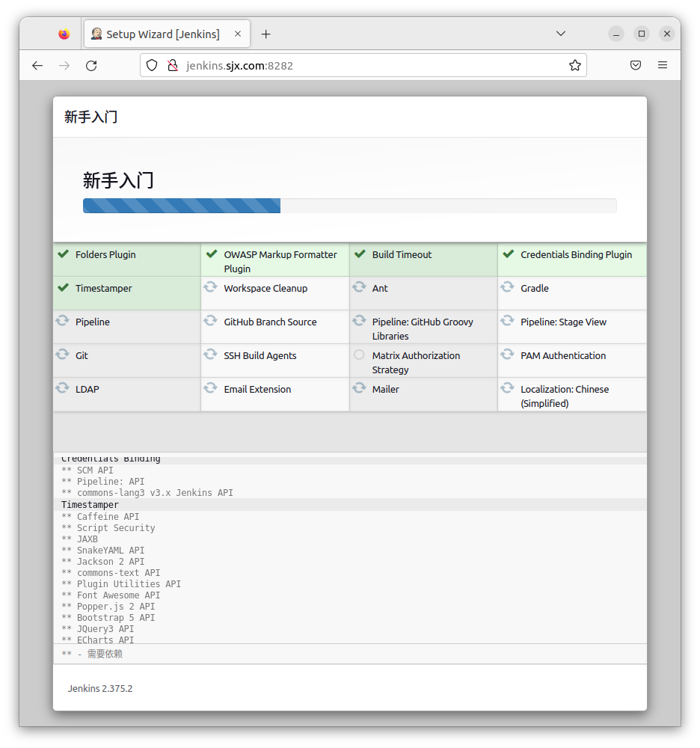Select the Setup Wizard [Jenkins] tab
This screenshot has width=700, height=748.
pyautogui.click(x=162, y=34)
